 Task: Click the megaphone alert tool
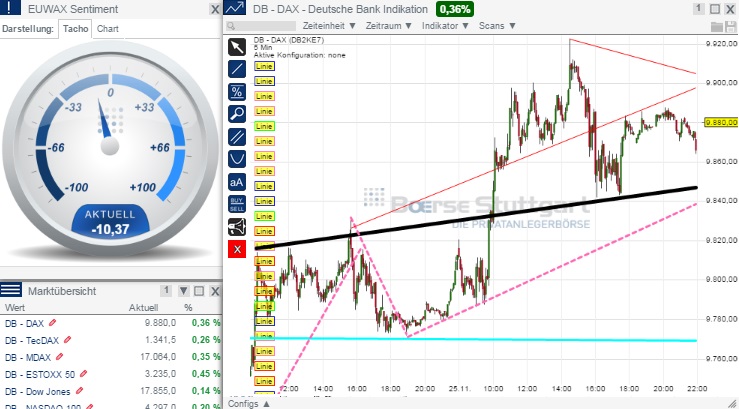click(237, 227)
